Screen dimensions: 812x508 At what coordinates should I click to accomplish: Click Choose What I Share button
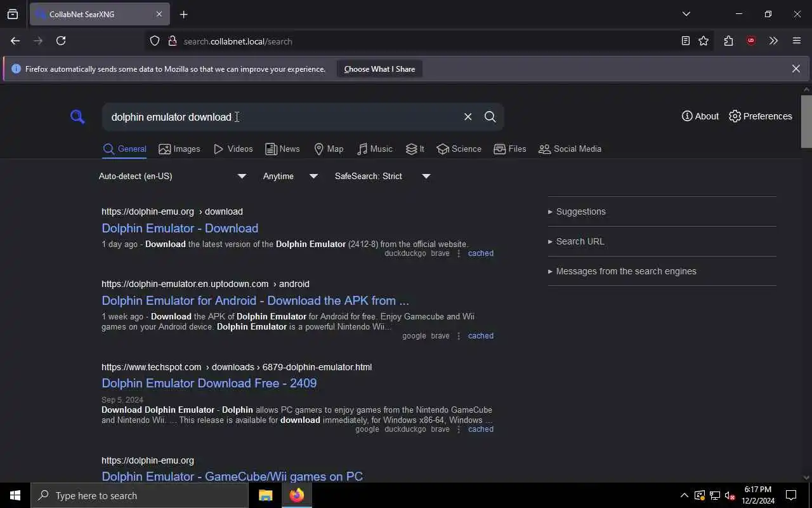379,69
